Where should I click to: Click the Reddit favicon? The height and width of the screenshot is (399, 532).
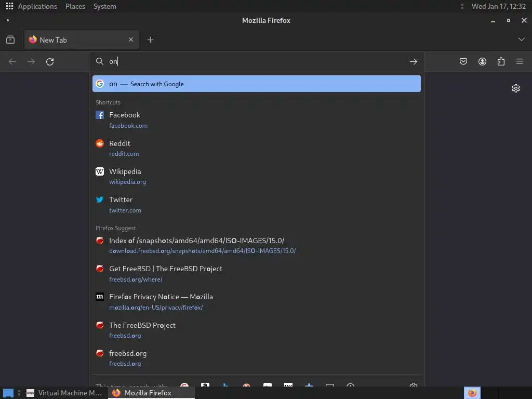100,143
